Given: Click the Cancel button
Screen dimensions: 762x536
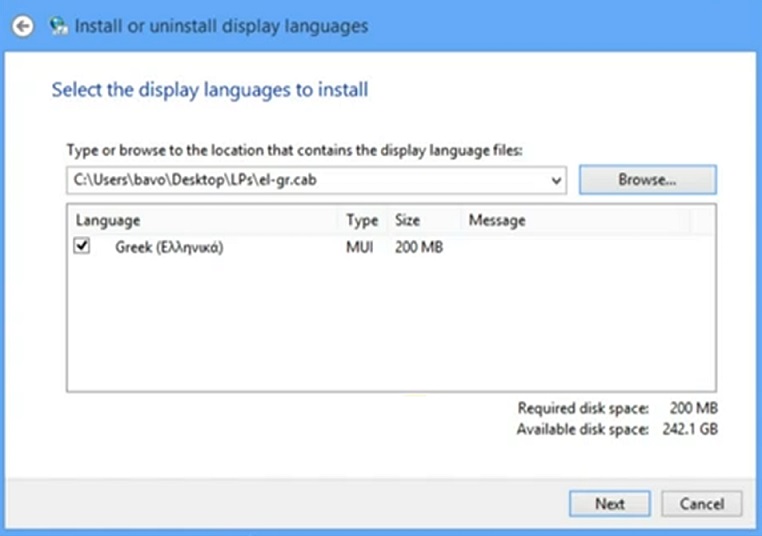Looking at the screenshot, I should click(x=702, y=504).
